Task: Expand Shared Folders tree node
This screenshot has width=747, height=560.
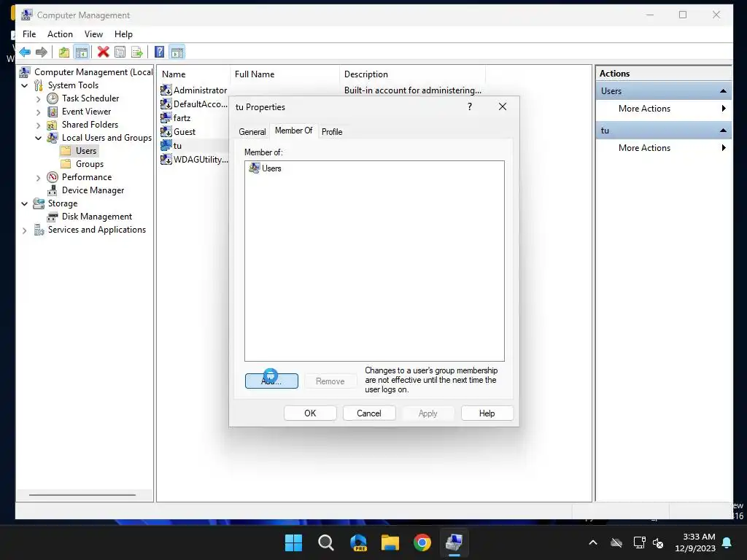Action: (39, 125)
